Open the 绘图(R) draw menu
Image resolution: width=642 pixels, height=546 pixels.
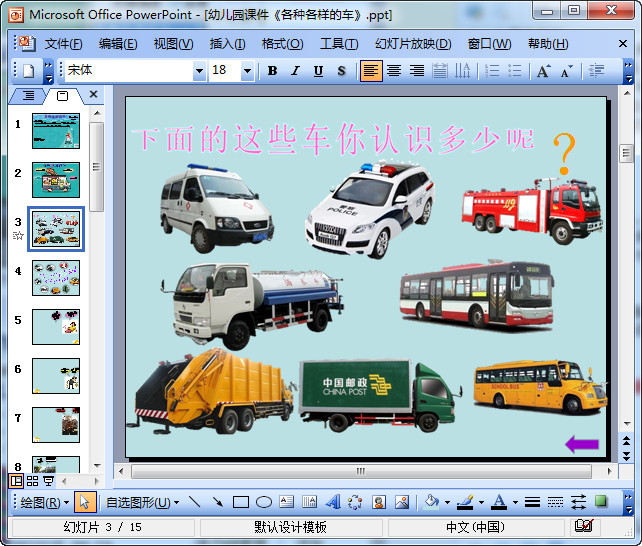click(44, 502)
